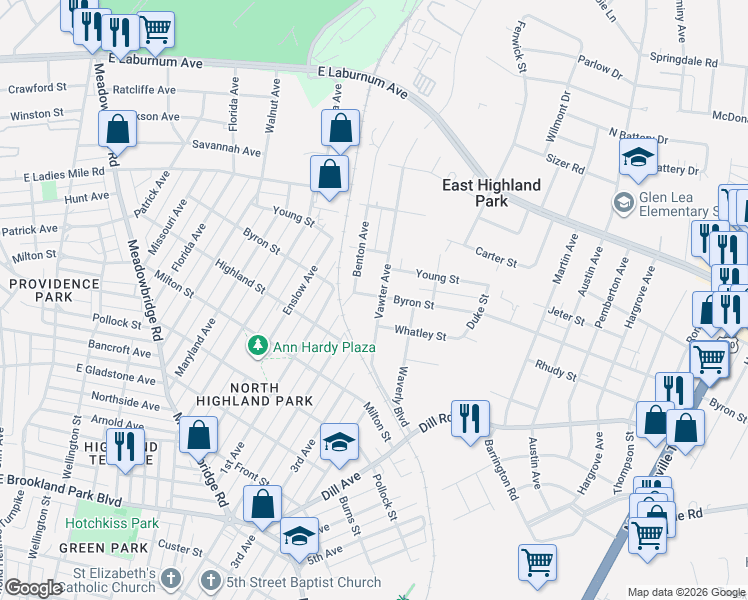Click the St Elizabeth's Catholic Church pin
This screenshot has height=600, width=748.
(170, 579)
